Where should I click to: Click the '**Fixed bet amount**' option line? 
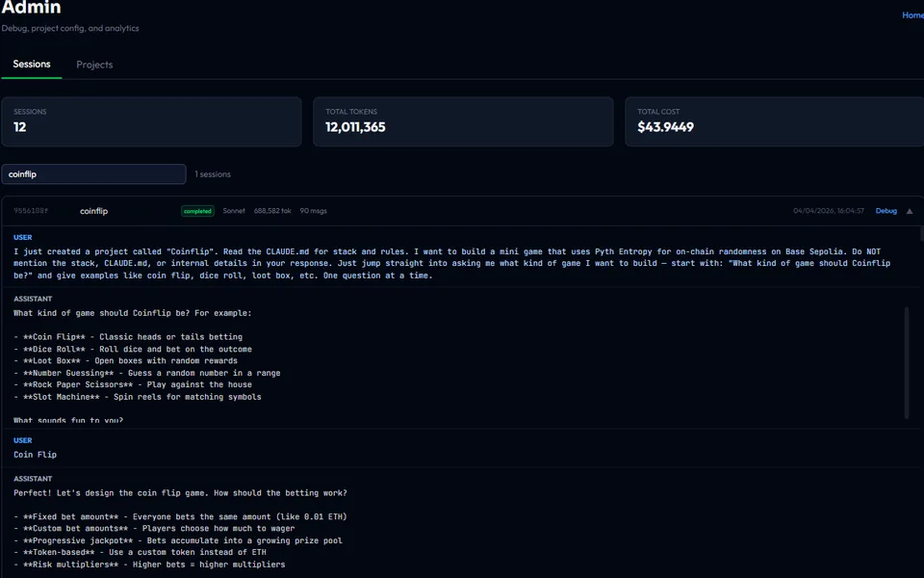[x=180, y=516]
